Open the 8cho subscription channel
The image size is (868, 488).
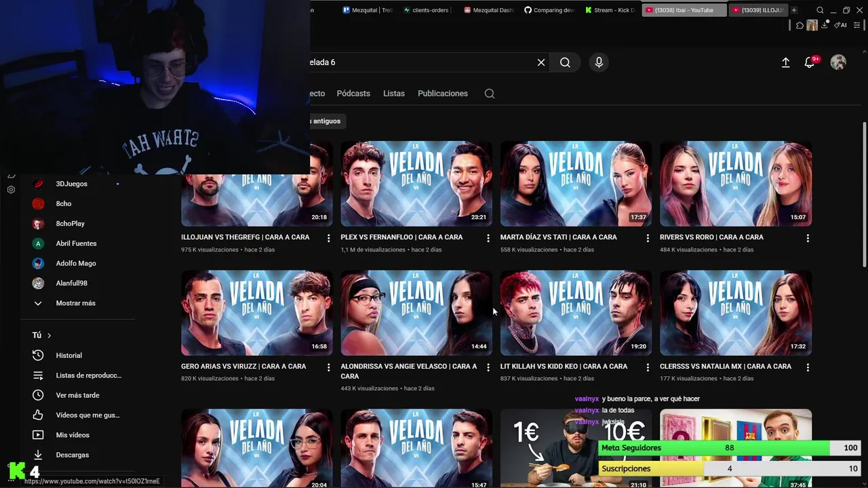(78, 203)
